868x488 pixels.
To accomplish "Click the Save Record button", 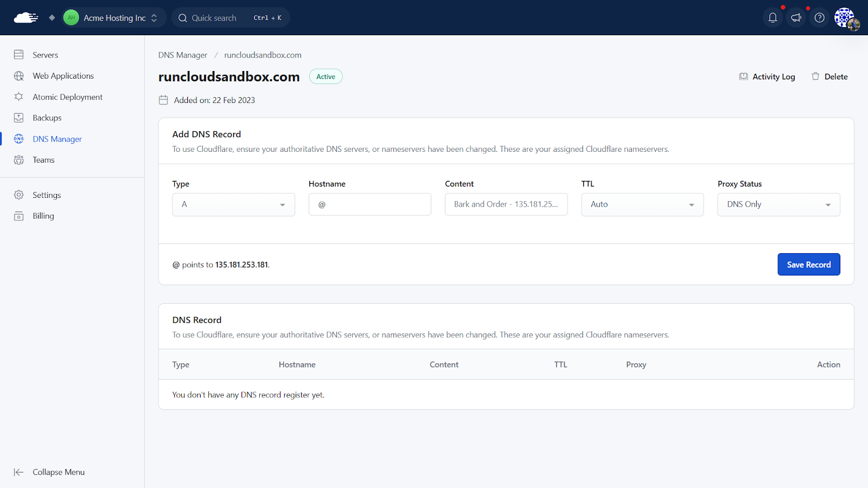I will (x=808, y=265).
